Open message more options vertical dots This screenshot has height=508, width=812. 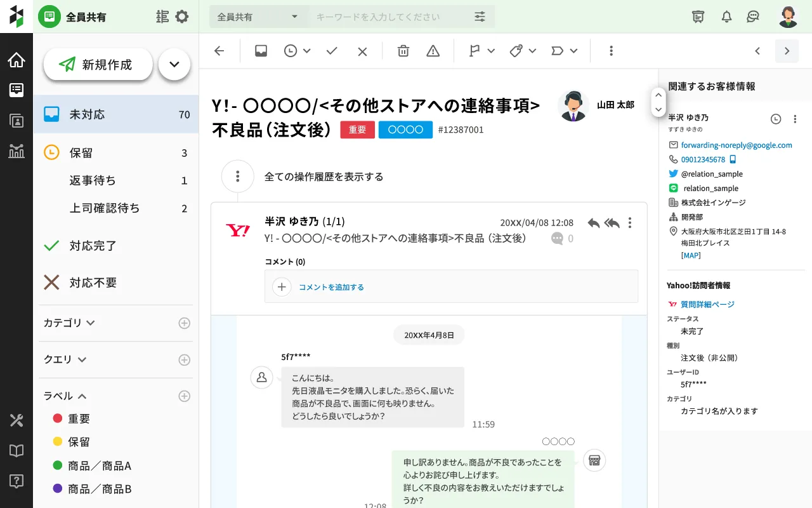click(630, 223)
